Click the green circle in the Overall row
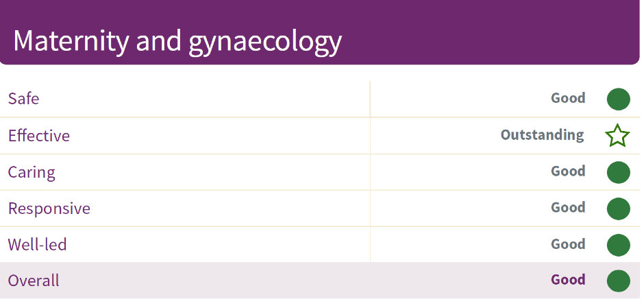Screen dimensions: 644x308 pos(618,281)
